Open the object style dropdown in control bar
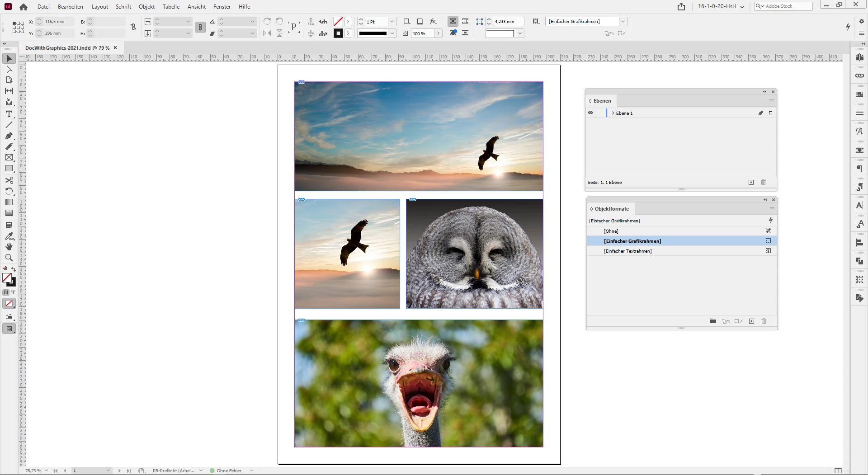 coord(623,22)
